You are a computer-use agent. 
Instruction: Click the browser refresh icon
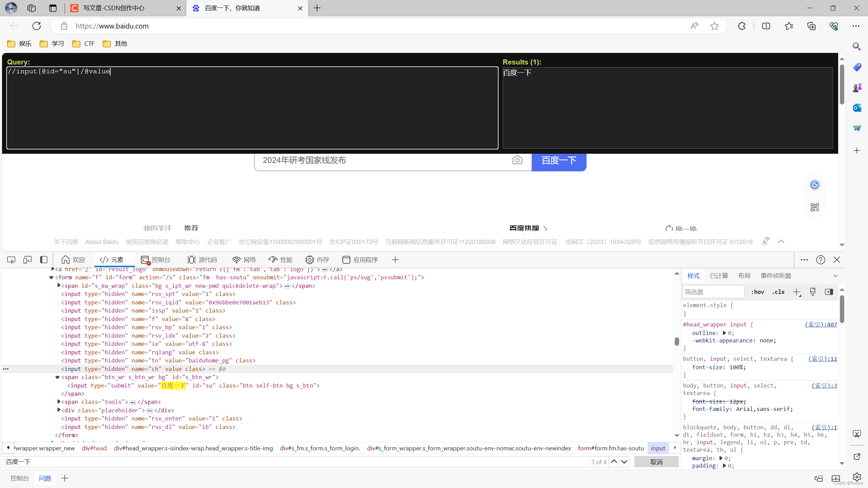(x=37, y=26)
